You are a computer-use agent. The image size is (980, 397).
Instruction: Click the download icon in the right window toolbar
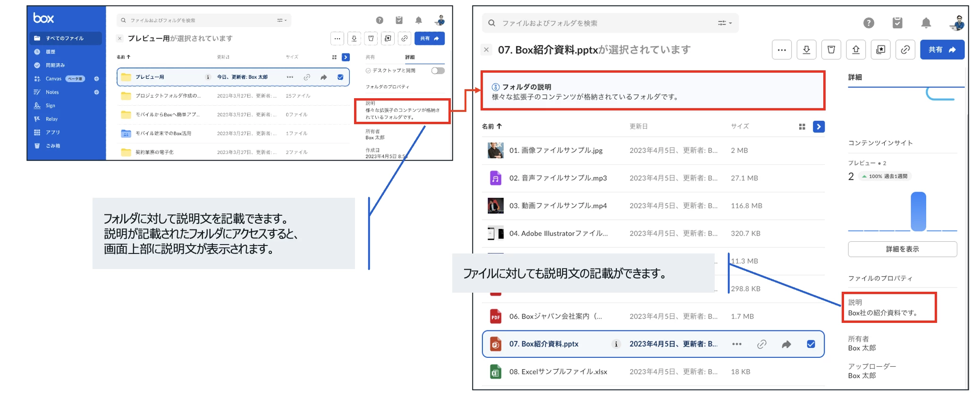[806, 50]
